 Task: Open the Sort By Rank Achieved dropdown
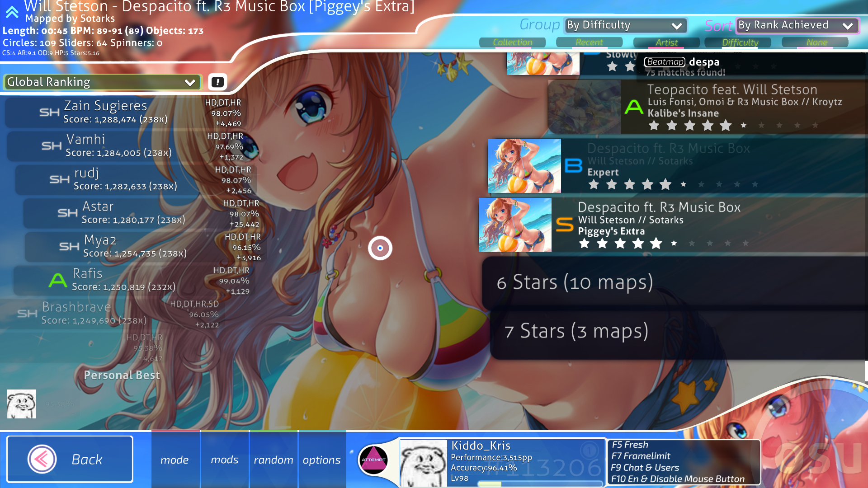point(797,25)
